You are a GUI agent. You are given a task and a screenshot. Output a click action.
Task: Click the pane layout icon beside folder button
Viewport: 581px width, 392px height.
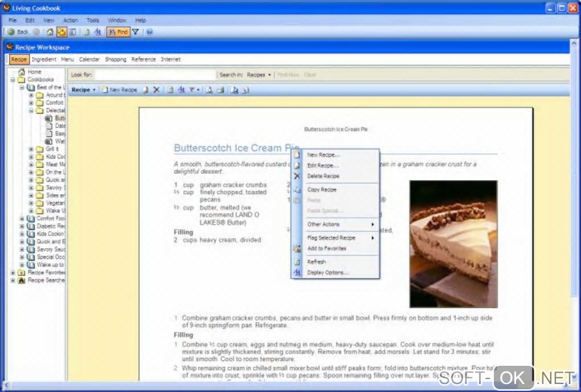point(73,32)
